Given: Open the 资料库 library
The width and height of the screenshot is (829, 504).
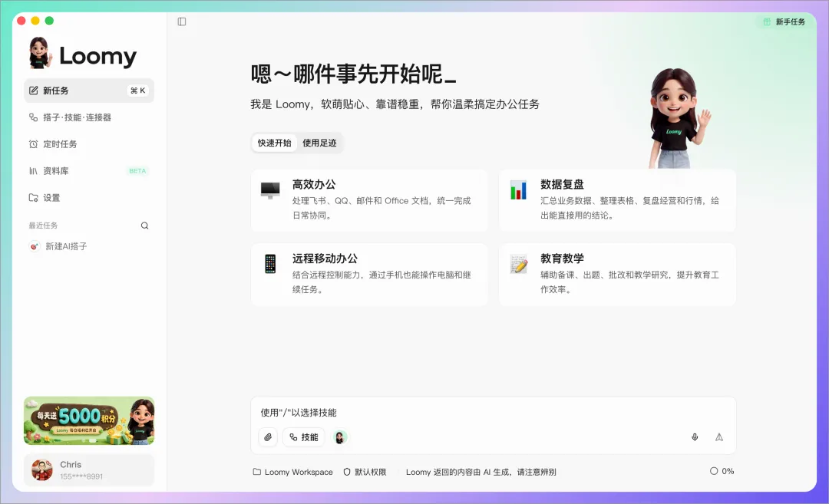Looking at the screenshot, I should click(x=89, y=170).
